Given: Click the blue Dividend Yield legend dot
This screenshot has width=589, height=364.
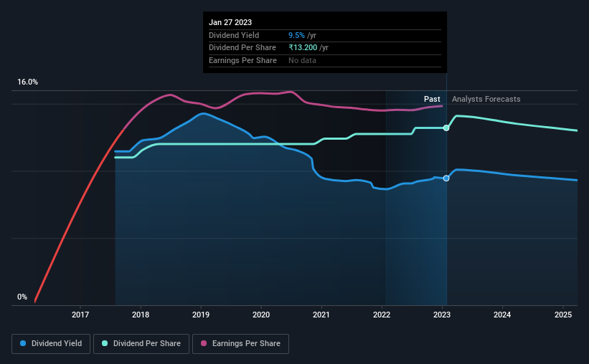Looking at the screenshot, I should point(23,343).
